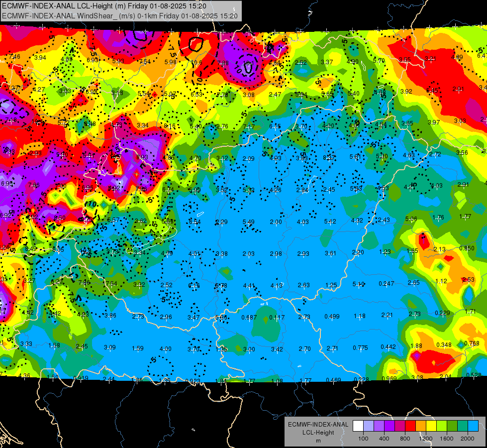Select the orange legend swatch

(421, 426)
